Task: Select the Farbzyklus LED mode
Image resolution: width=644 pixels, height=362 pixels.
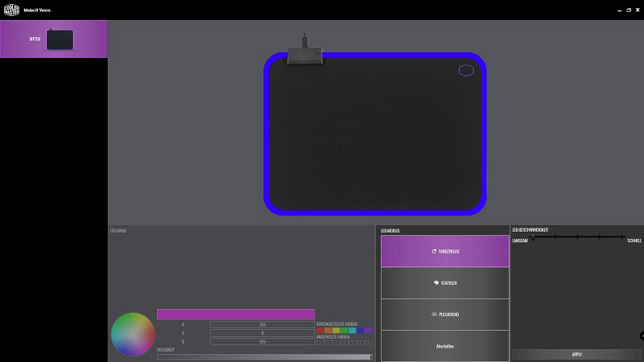Action: point(445,251)
